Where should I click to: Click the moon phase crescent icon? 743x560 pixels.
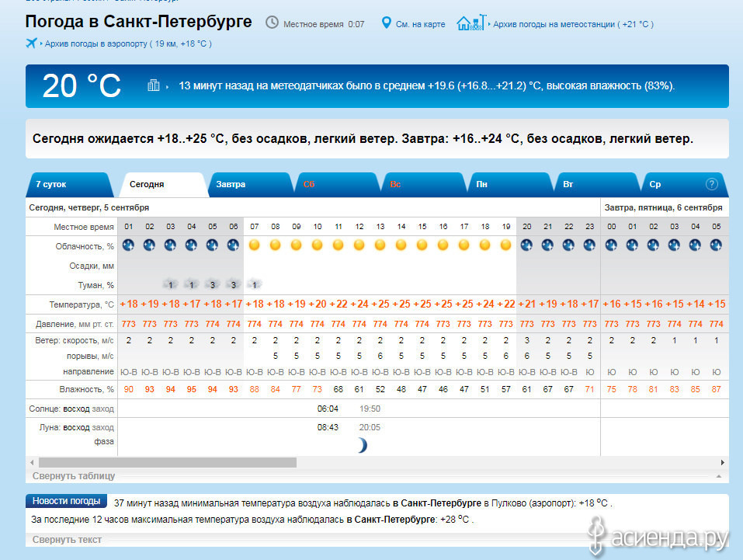[x=363, y=445]
